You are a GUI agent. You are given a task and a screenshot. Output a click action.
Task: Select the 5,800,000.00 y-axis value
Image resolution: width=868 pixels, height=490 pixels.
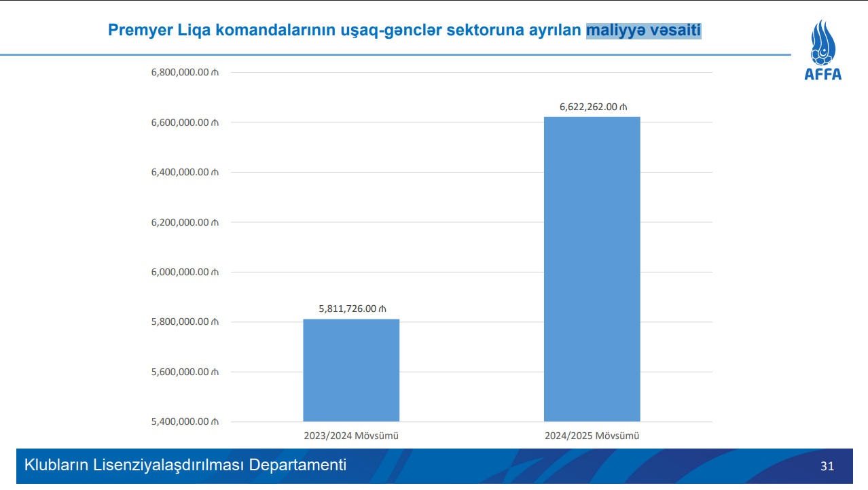pos(185,322)
